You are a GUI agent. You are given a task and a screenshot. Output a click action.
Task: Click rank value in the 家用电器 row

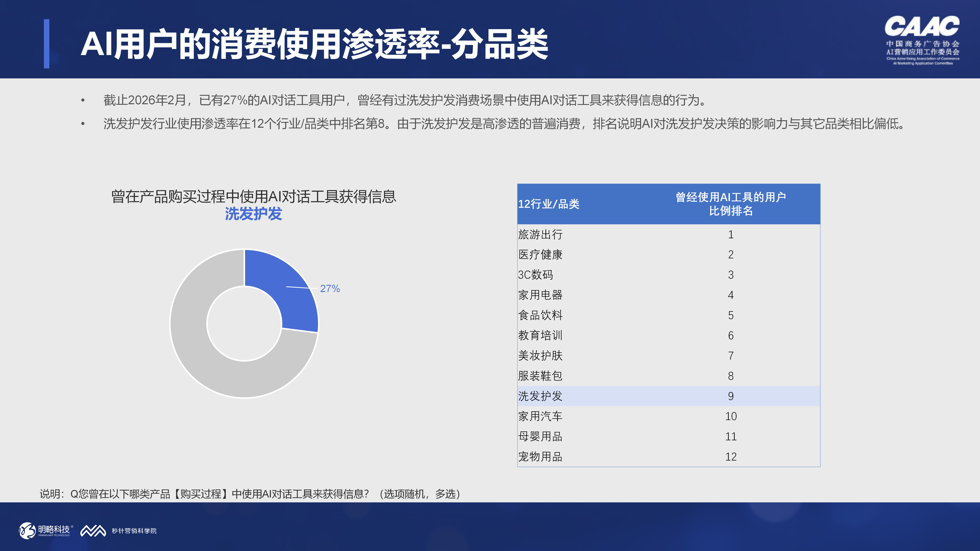(x=731, y=295)
